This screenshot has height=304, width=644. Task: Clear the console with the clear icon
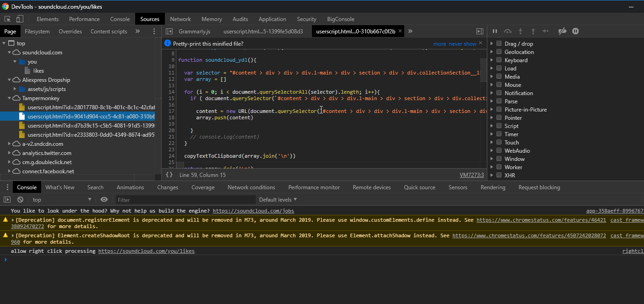20,200
